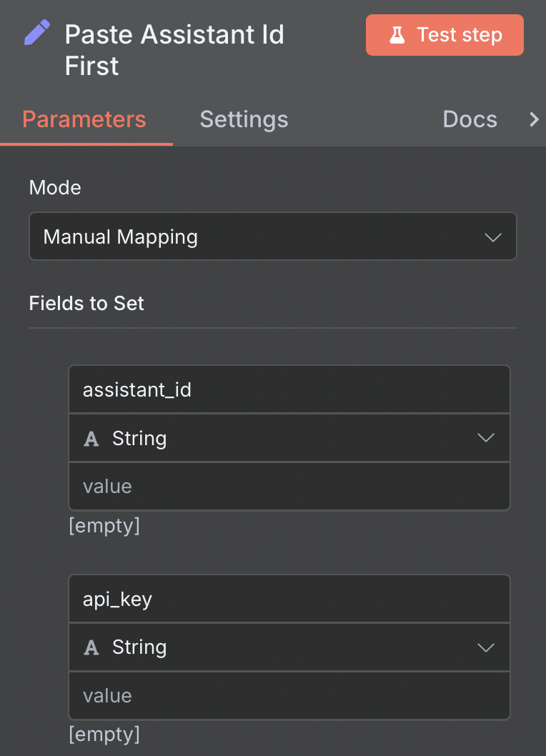This screenshot has height=756, width=546.
Task: Run Test step for Paste Assistant Id First
Action: [445, 34]
